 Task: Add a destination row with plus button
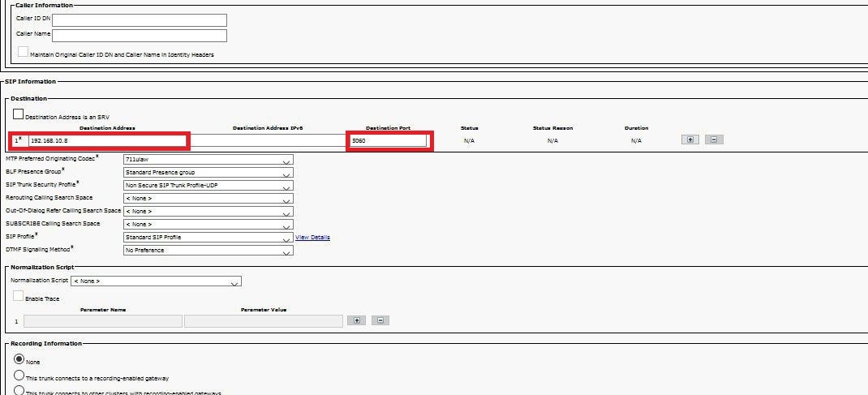pyautogui.click(x=690, y=140)
